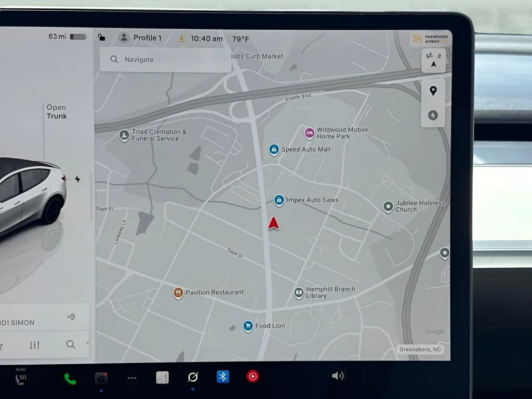Tap the software download arrow icon
This screenshot has width=532, height=399.
[x=182, y=38]
